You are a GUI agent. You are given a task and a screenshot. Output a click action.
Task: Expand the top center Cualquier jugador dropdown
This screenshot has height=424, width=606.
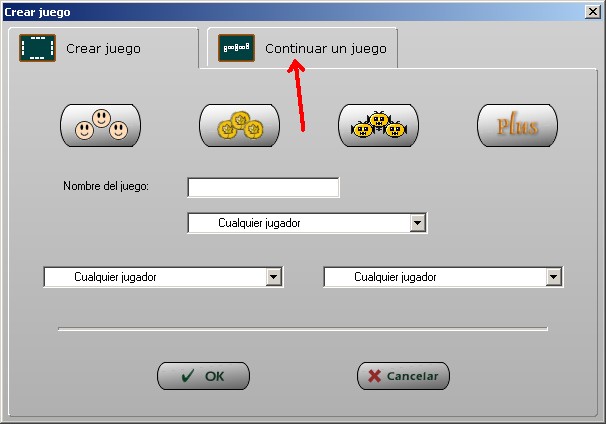click(418, 223)
